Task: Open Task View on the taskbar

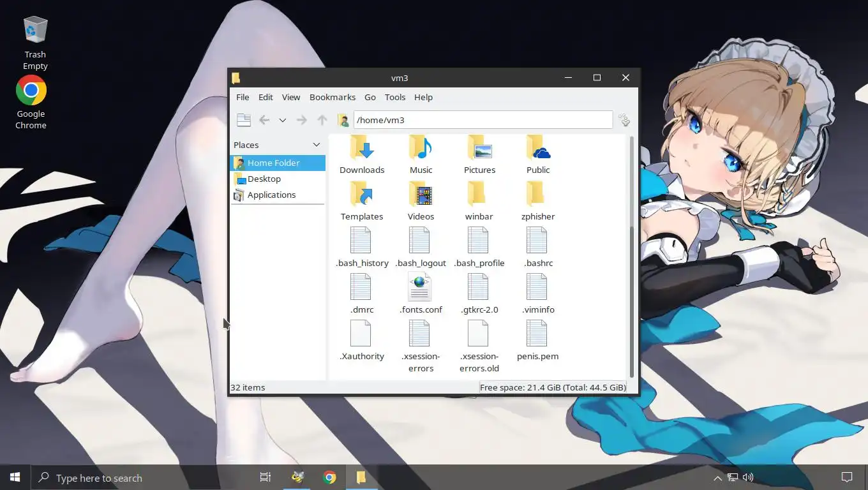Action: click(x=266, y=477)
